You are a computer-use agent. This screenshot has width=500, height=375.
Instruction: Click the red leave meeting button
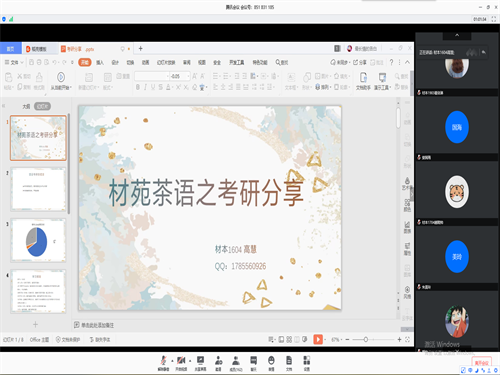(x=482, y=363)
